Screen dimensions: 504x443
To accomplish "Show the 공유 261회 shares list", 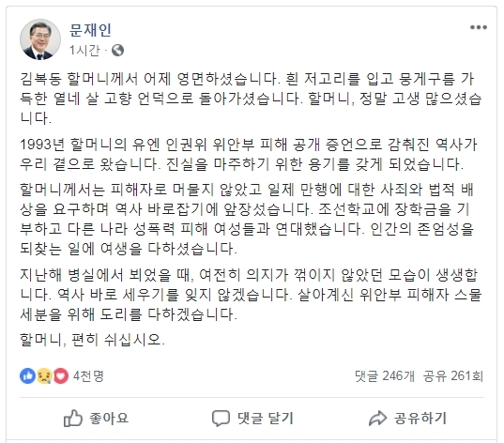I will point(453,375).
